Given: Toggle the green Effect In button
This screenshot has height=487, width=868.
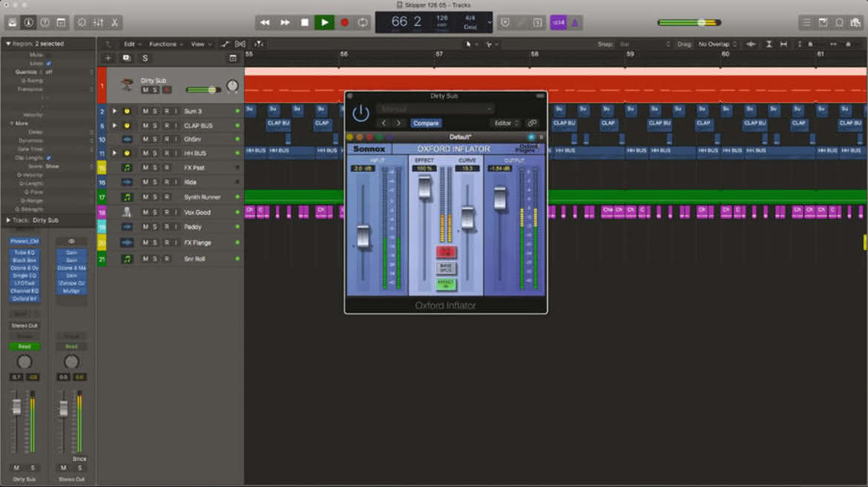Looking at the screenshot, I should (446, 284).
